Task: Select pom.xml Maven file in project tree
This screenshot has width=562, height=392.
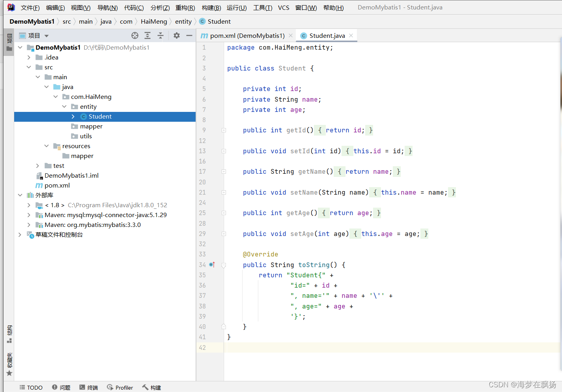Action: pyautogui.click(x=53, y=185)
